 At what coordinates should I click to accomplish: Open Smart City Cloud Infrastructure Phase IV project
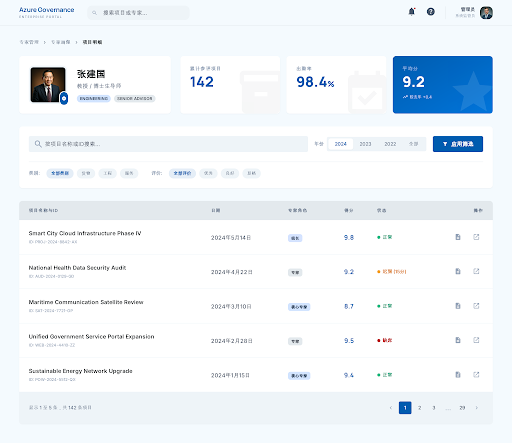coord(85,233)
